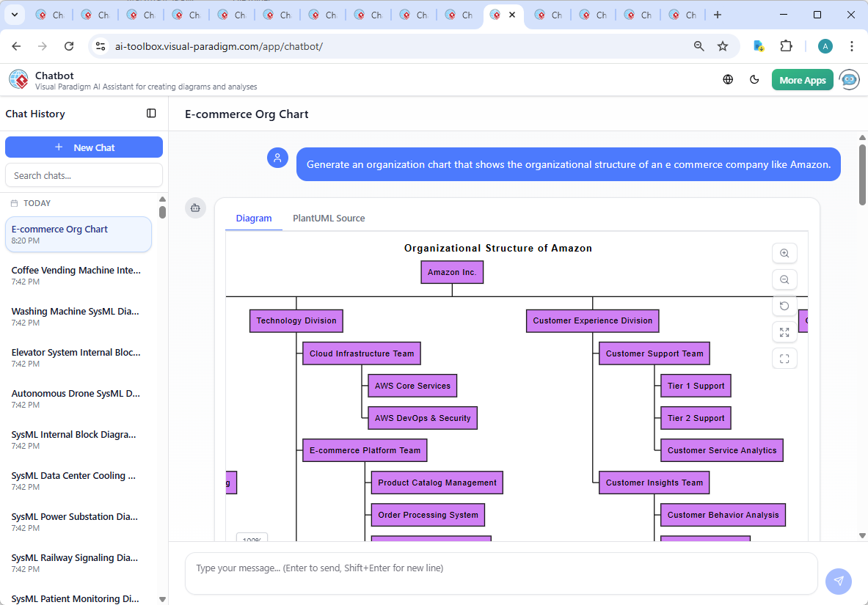Screen dimensions: 868x605
Task: Open the browser profile menu
Action: coord(825,45)
